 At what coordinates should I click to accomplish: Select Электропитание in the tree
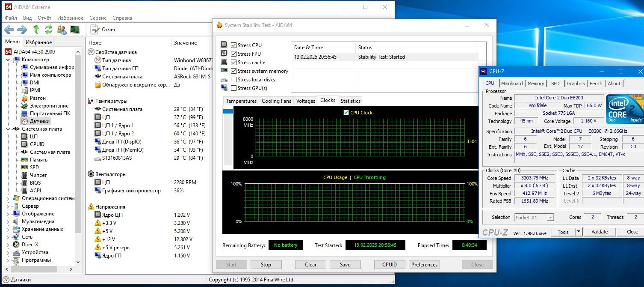pyautogui.click(x=45, y=106)
